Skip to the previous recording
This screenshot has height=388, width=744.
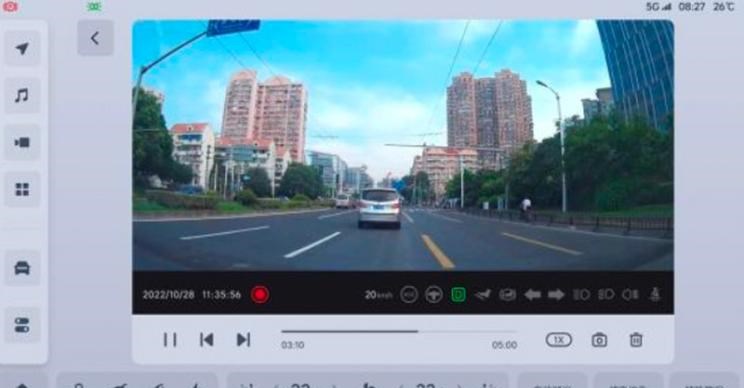pyautogui.click(x=206, y=340)
